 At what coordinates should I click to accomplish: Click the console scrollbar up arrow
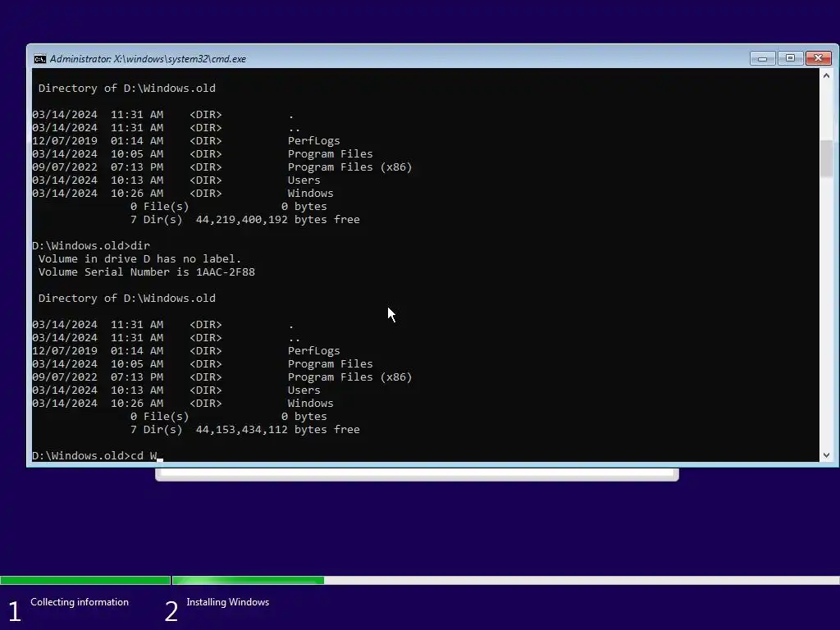pyautogui.click(x=826, y=75)
